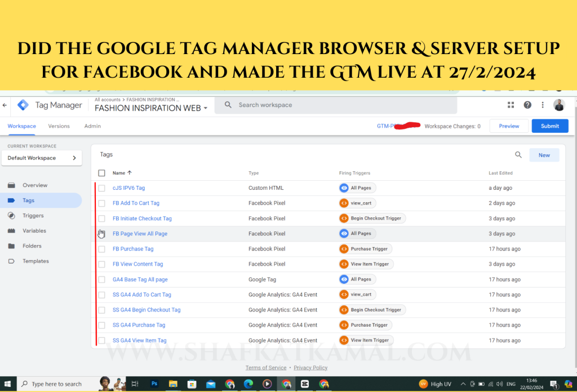
Task: Open the Terms of Service link
Action: click(x=266, y=368)
